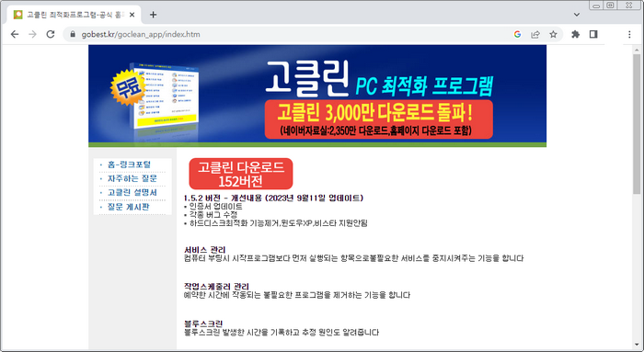
Task: Open a new tab with plus button
Action: pyautogui.click(x=154, y=15)
